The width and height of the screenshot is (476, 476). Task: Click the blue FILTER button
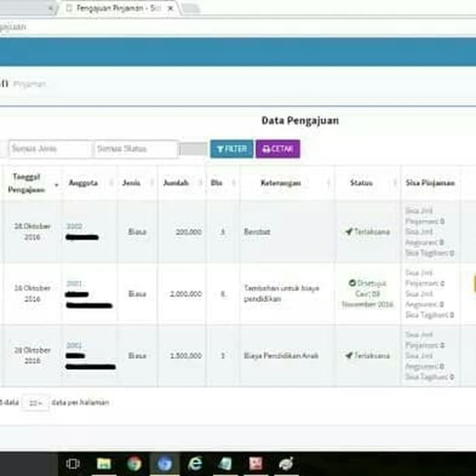(x=232, y=149)
